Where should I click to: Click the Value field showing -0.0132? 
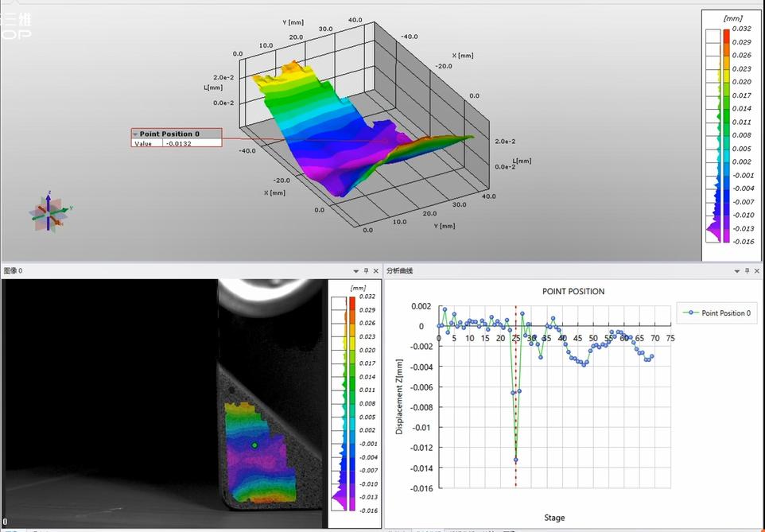tap(192, 143)
